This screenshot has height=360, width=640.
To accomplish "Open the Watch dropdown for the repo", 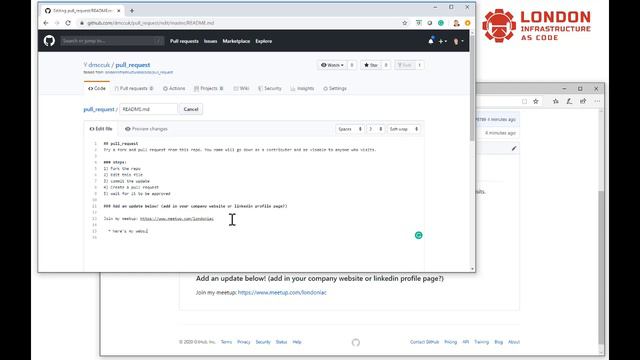I will [x=332, y=65].
